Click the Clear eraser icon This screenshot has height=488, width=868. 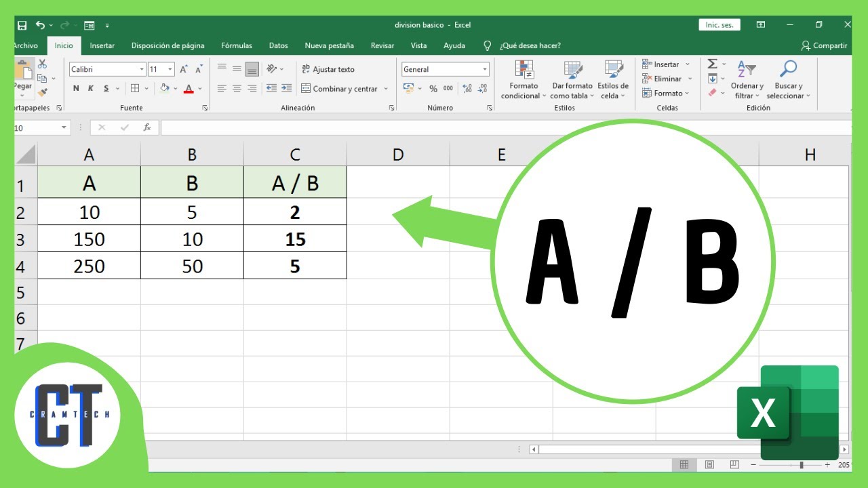coord(712,93)
